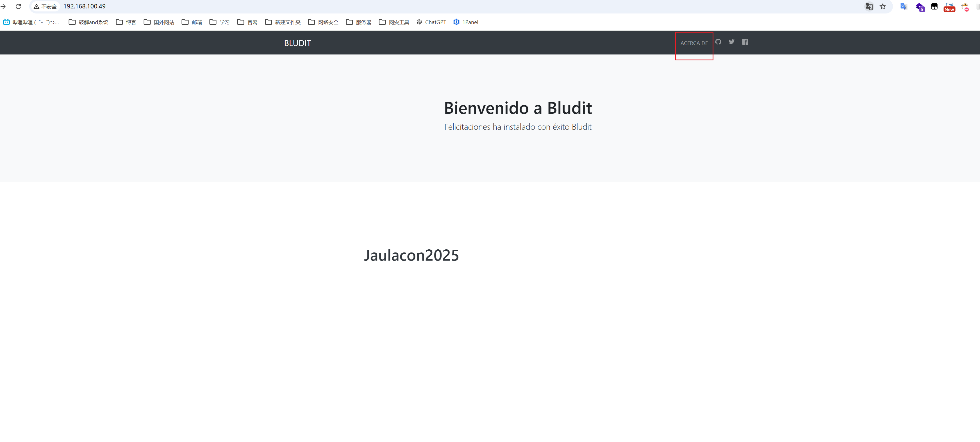Click the BLUDIT site title link
980x442 pixels.
(x=297, y=43)
